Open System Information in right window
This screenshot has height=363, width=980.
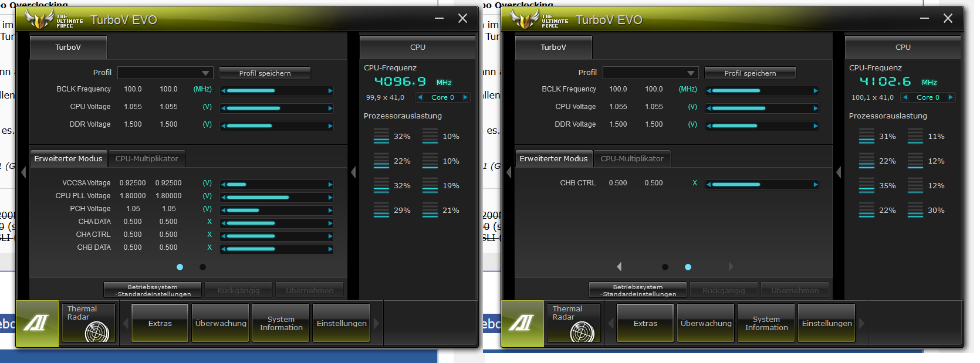click(x=766, y=323)
